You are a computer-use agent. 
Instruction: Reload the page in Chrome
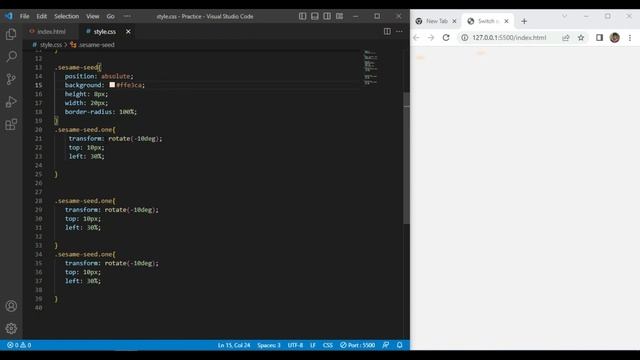click(446, 38)
